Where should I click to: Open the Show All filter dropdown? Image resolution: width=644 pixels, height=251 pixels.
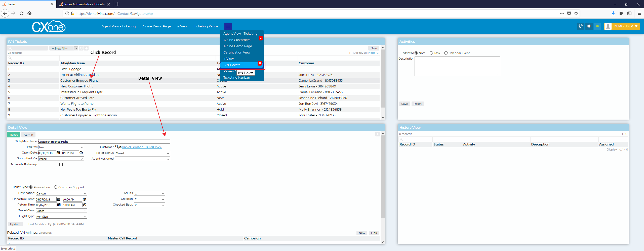[64, 48]
